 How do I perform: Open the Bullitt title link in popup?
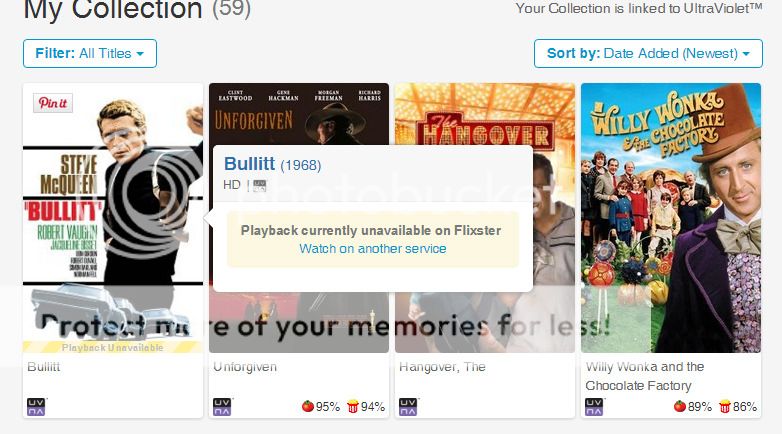pyautogui.click(x=249, y=164)
